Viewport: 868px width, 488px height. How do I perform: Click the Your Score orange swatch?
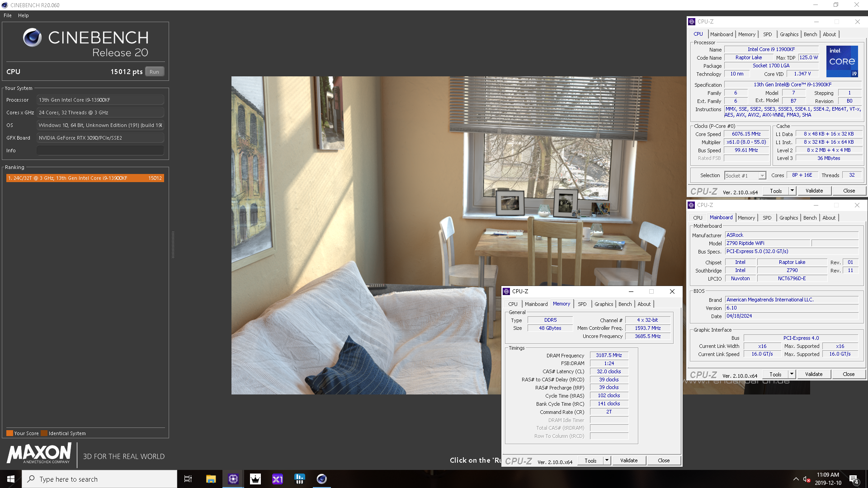[x=9, y=433]
